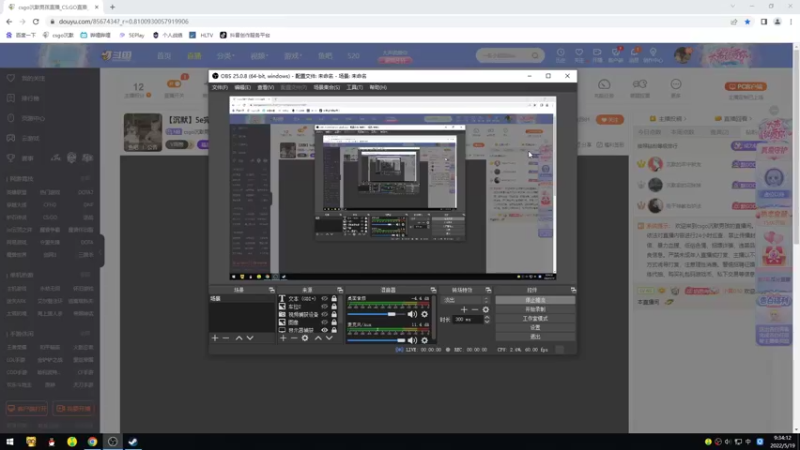800x450 pixels.
Task: Mute the desktop audio speaker icon
Action: (x=412, y=314)
